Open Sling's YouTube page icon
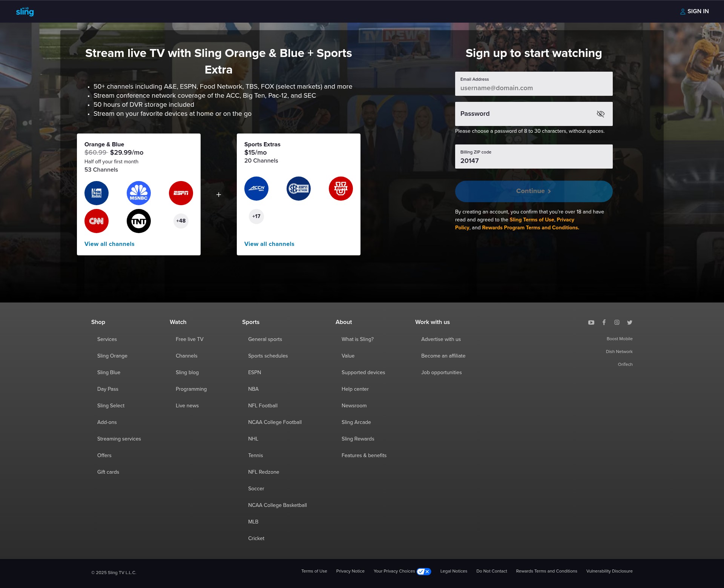The width and height of the screenshot is (724, 588). [591, 322]
